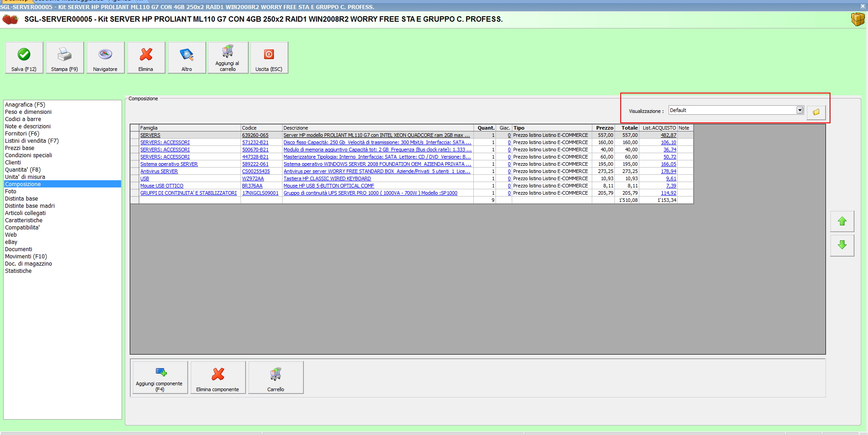Open Note e descrizioni section
Screen dimensions: 868x435
click(28, 126)
